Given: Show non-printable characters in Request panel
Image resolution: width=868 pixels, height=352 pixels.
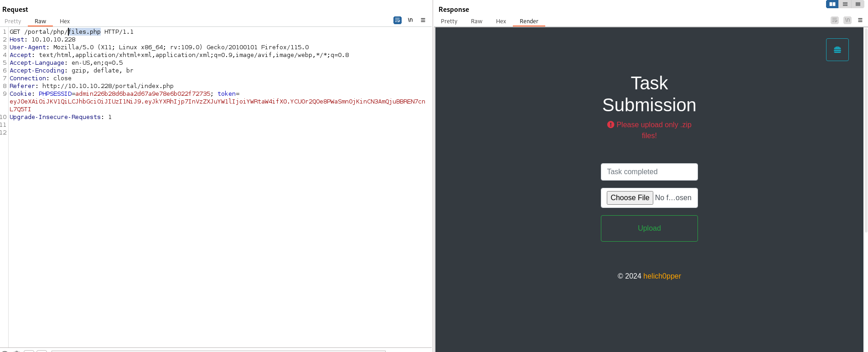Looking at the screenshot, I should pyautogui.click(x=410, y=20).
